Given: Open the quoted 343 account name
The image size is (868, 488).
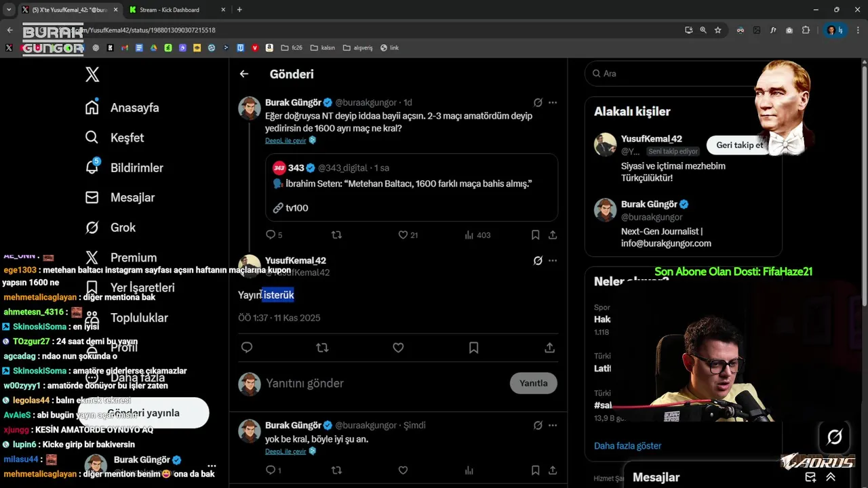Looking at the screenshot, I should 296,167.
